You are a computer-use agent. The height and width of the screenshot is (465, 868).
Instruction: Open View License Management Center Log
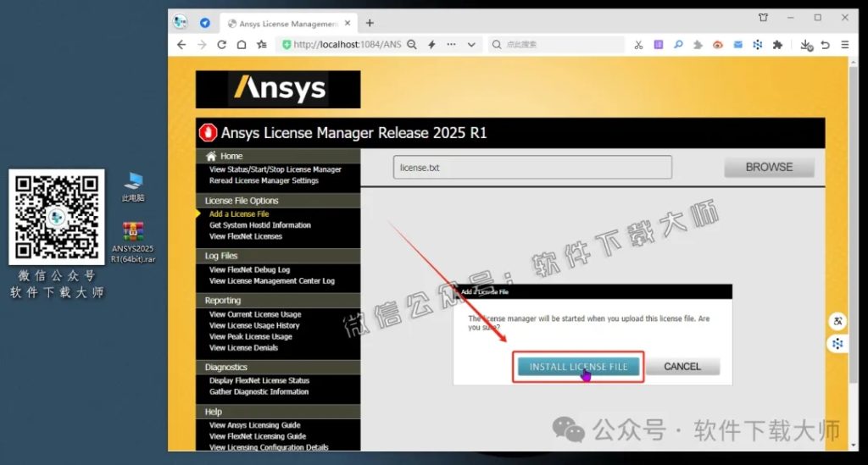pyautogui.click(x=272, y=281)
